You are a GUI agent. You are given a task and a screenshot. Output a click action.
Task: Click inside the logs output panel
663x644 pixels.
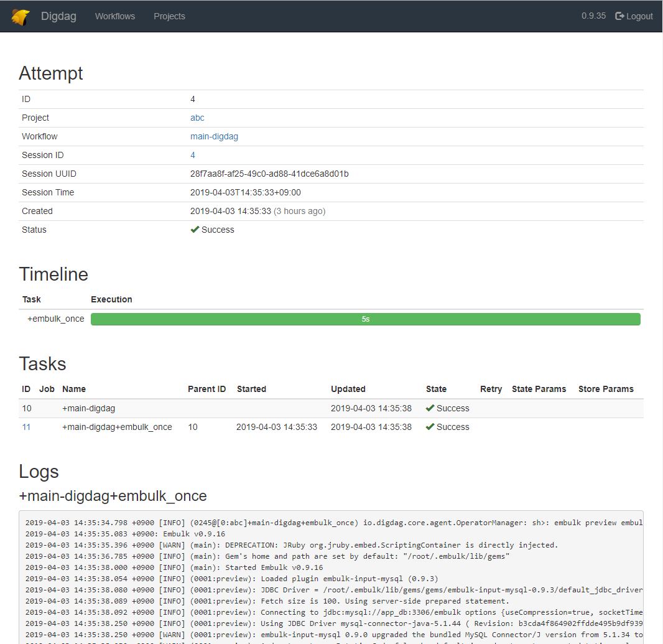331,579
